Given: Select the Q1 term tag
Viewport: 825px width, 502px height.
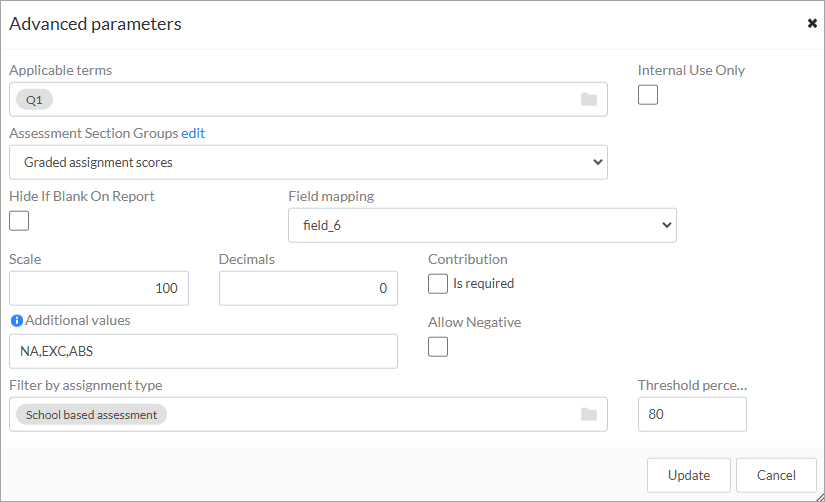Looking at the screenshot, I should 34,99.
